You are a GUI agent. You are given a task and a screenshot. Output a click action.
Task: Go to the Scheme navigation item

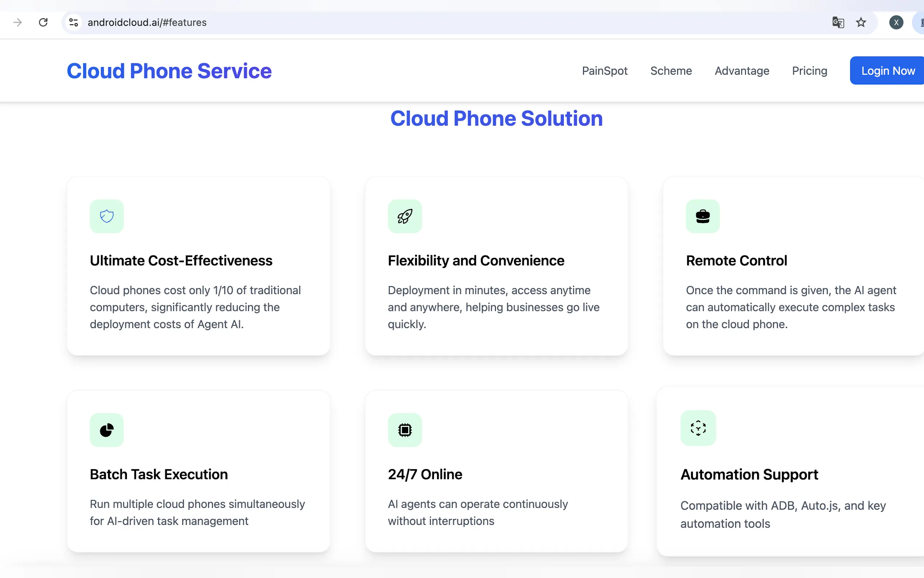(x=671, y=71)
